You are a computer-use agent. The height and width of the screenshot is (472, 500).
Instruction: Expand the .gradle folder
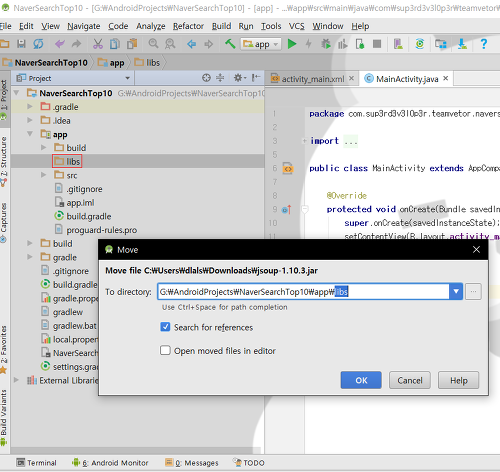point(30,107)
